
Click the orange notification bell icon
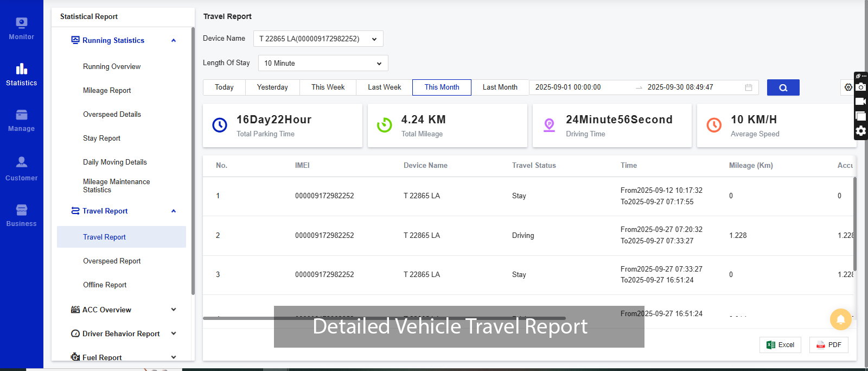(x=840, y=319)
